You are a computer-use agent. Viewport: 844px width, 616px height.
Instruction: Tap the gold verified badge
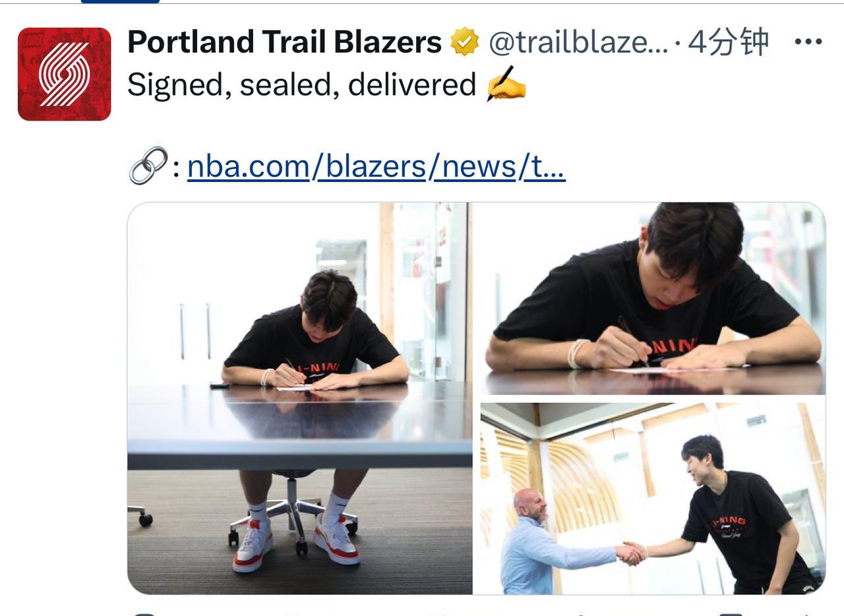click(465, 42)
